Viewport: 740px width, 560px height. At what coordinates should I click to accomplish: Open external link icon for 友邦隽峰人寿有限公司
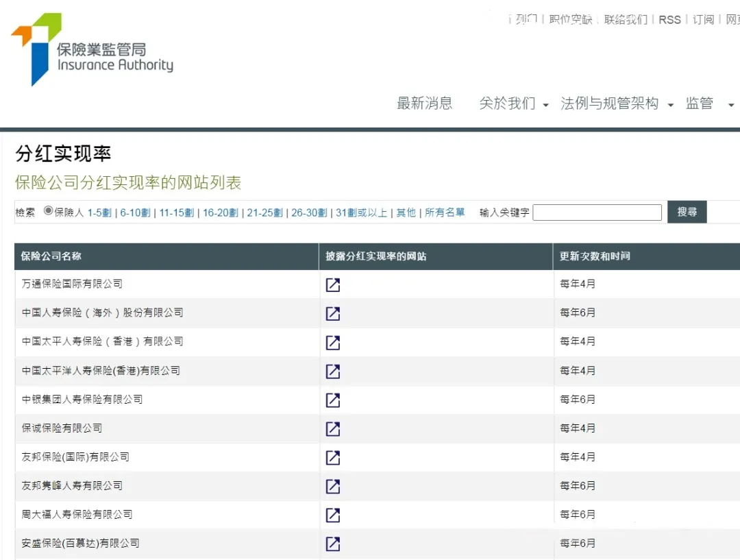click(333, 487)
